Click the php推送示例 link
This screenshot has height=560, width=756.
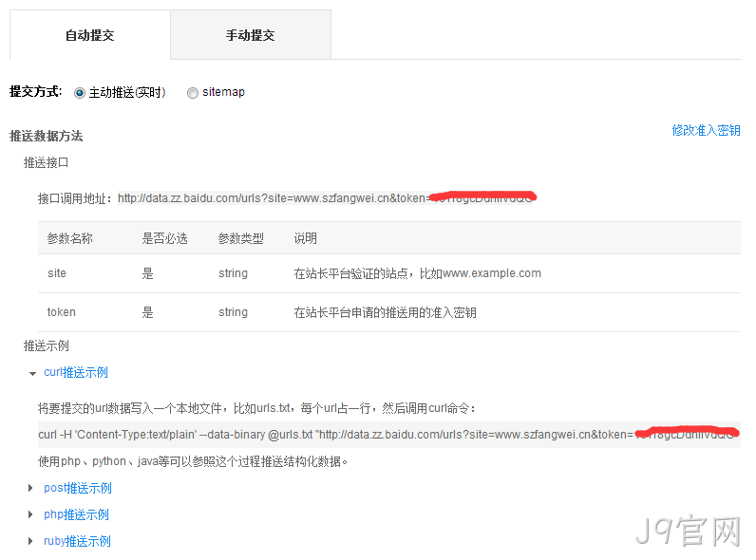[76, 514]
